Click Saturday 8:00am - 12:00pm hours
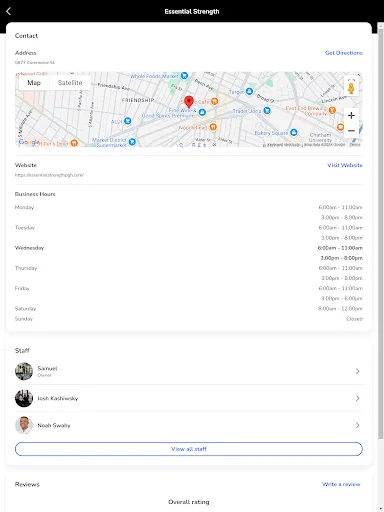The width and height of the screenshot is (384, 512). pos(340,308)
